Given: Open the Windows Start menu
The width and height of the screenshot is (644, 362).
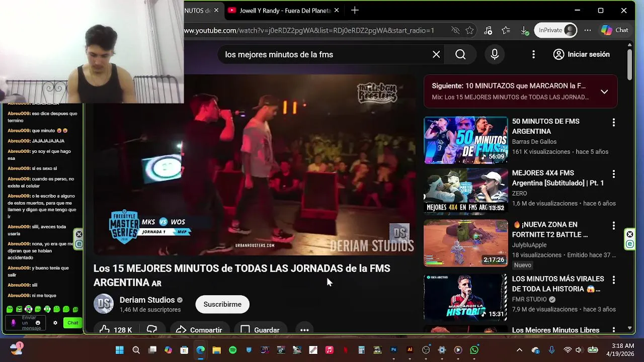Looking at the screenshot, I should click(x=119, y=350).
